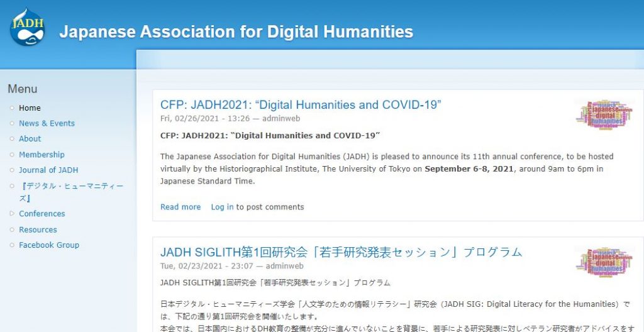Click the bullet icon next to Home
644x332 pixels.
(12, 108)
